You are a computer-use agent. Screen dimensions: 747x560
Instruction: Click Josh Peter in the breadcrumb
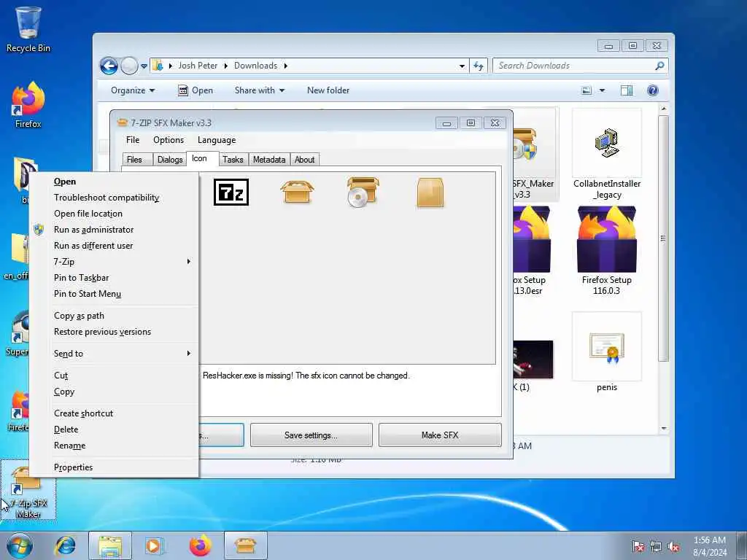point(198,66)
